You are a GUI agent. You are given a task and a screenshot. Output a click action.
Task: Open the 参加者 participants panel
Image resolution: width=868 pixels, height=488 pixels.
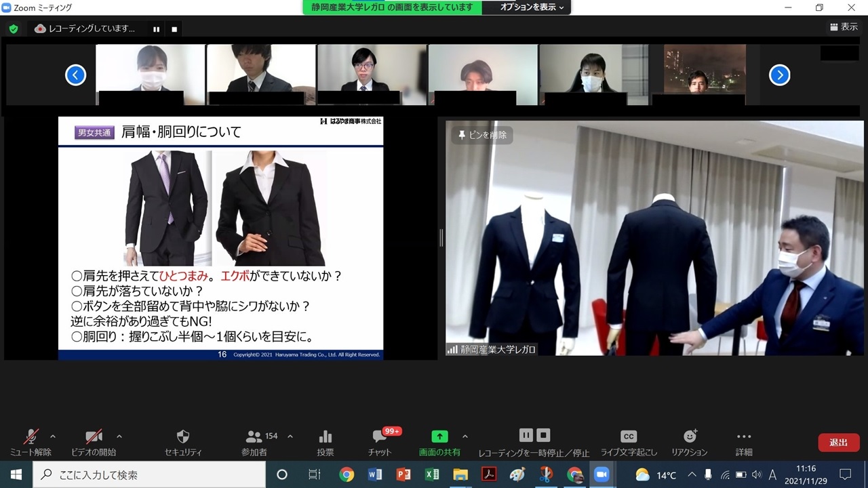[254, 443]
